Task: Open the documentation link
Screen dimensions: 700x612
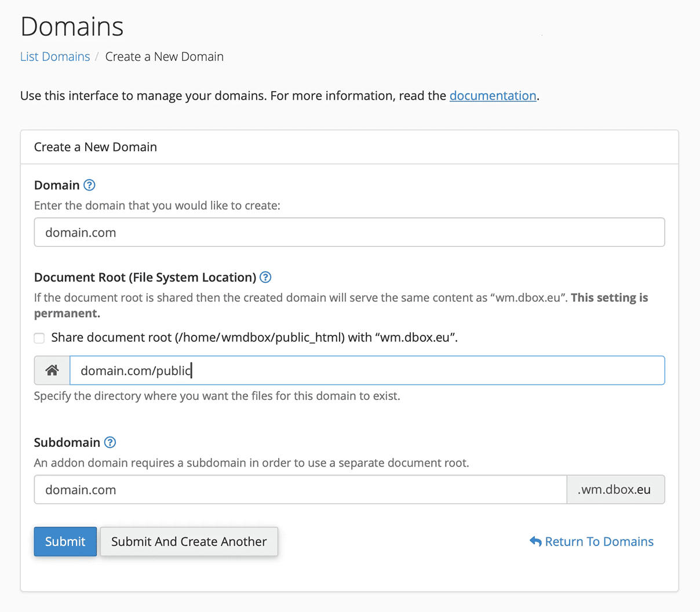Action: point(493,96)
